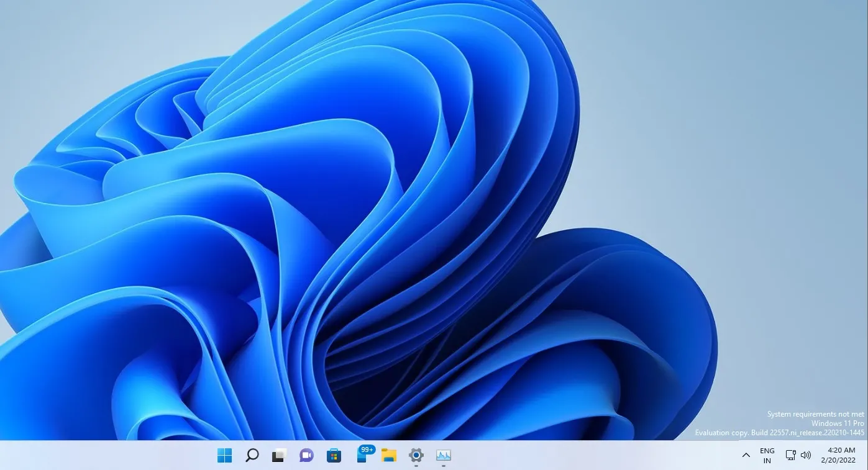
Task: Click the 2/20/2022 date display
Action: click(842, 459)
